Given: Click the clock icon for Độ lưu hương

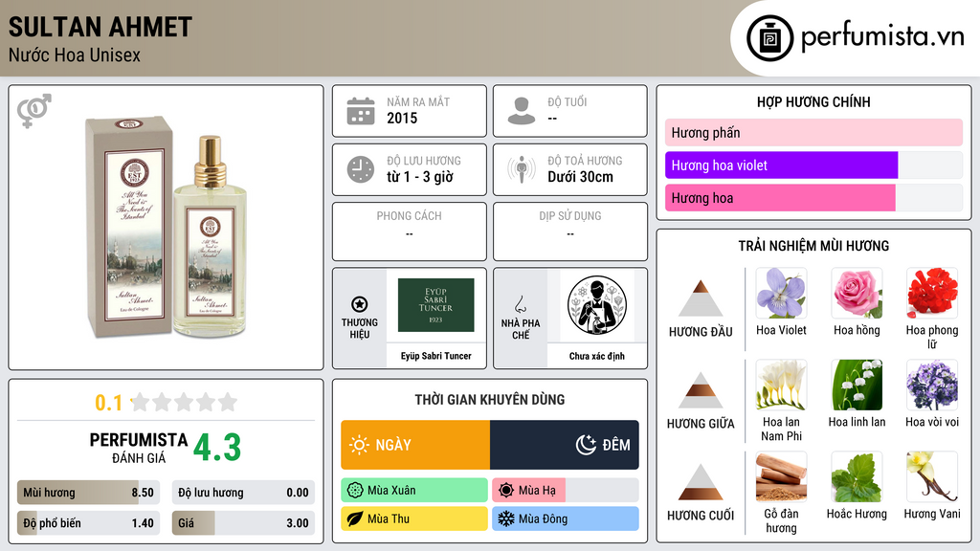Looking at the screenshot, I should (361, 169).
